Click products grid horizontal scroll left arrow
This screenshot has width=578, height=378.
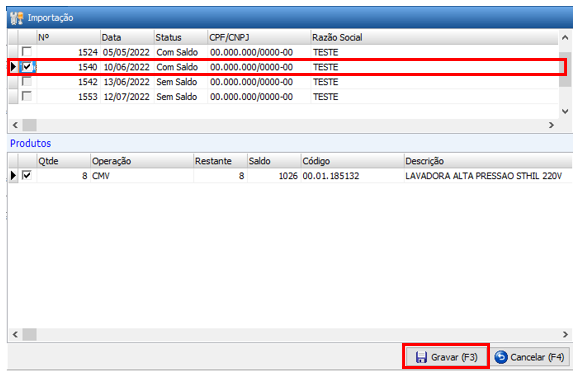tap(15, 334)
